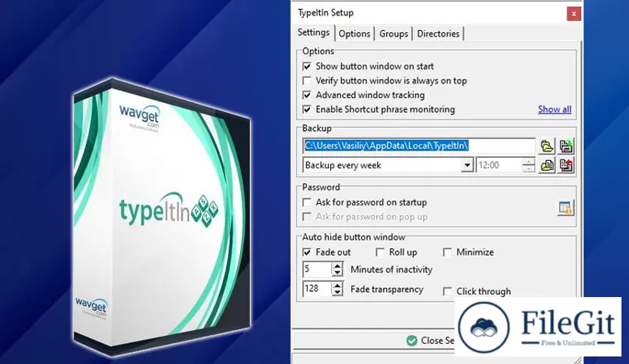Viewport: 629px width, 364px height.
Task: Increase fade transparency value
Action: click(x=337, y=285)
